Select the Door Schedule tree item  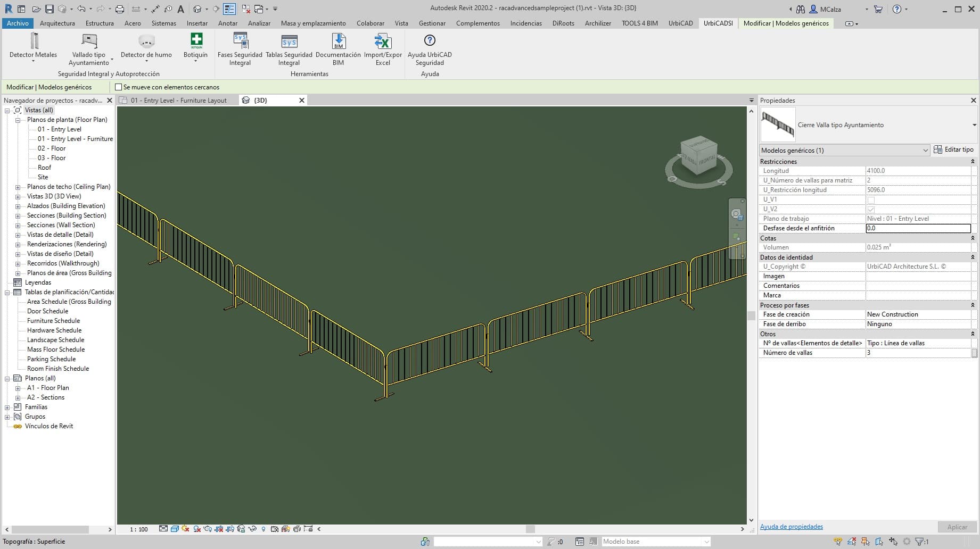point(48,311)
